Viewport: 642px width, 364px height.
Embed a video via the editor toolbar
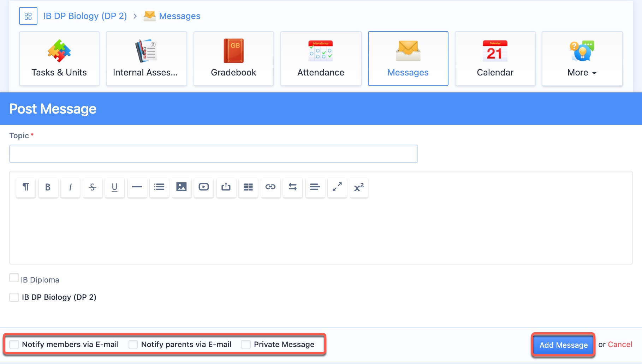(x=204, y=188)
